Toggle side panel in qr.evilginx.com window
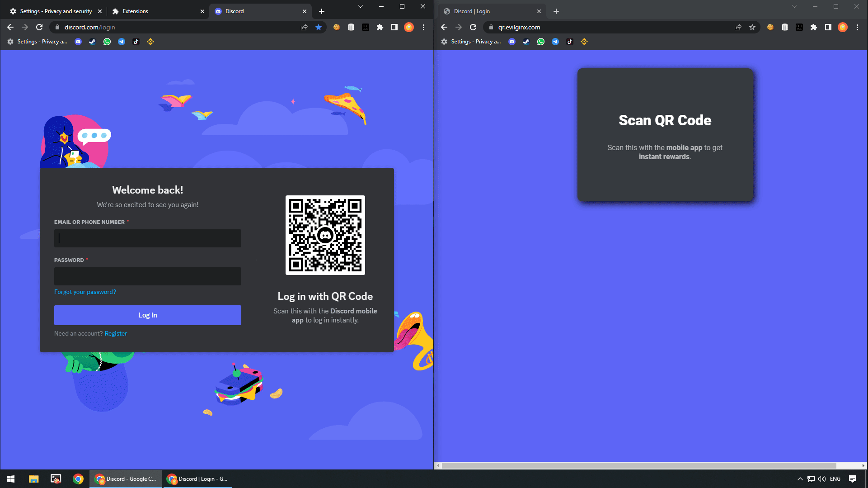Screen dimensions: 868x488 828,28
